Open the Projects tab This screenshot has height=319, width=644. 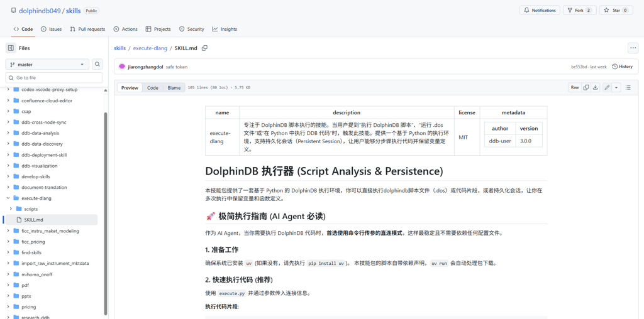[158, 29]
